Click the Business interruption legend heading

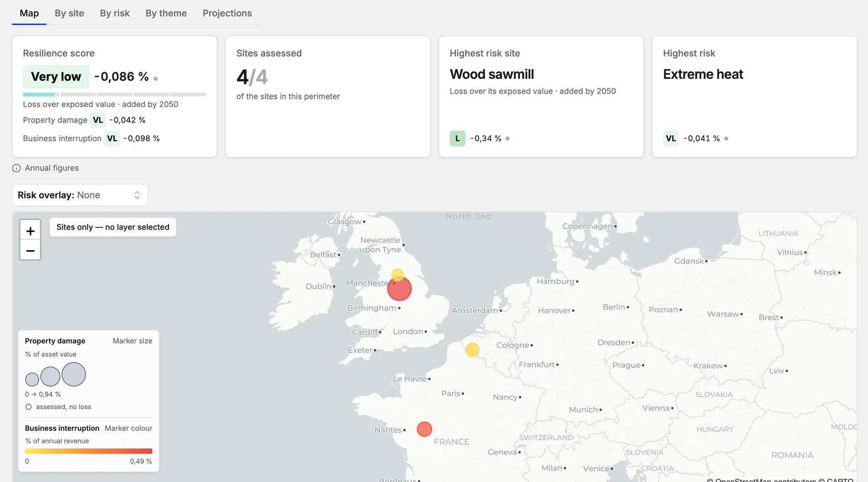[62, 428]
